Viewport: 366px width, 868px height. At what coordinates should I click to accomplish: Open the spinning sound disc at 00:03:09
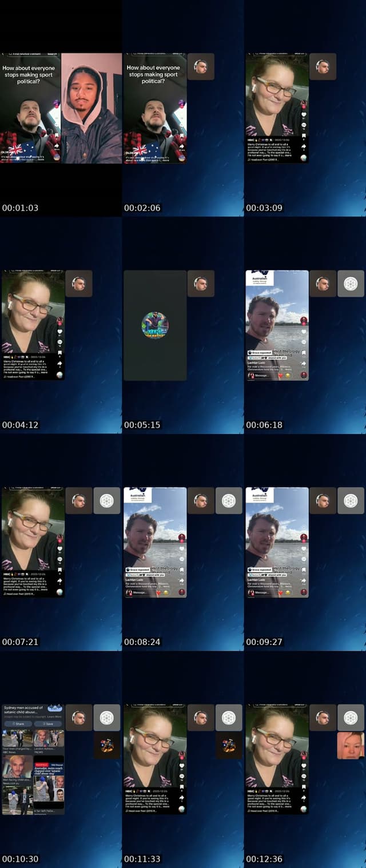tap(304, 158)
